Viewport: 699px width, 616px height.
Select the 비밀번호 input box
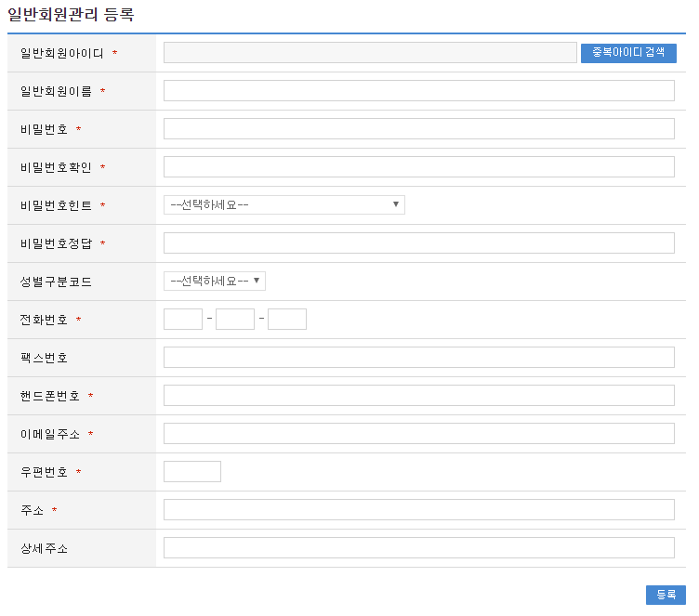[x=418, y=129]
